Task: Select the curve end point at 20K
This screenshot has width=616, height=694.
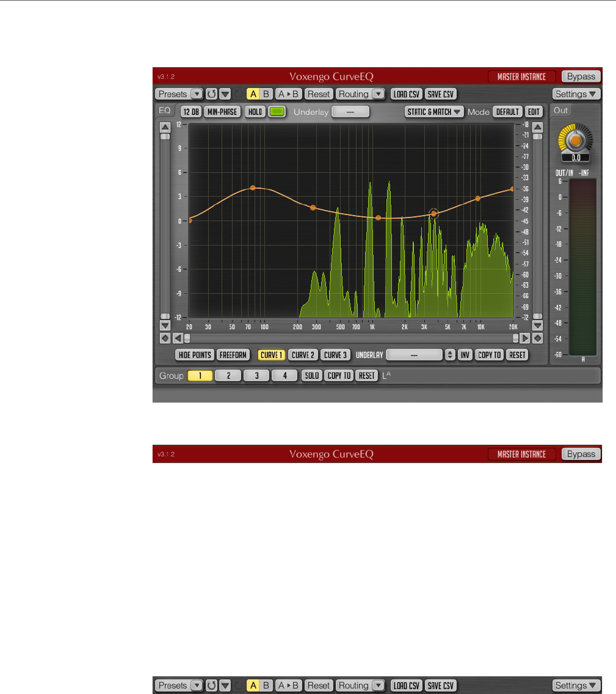Action: 513,189
